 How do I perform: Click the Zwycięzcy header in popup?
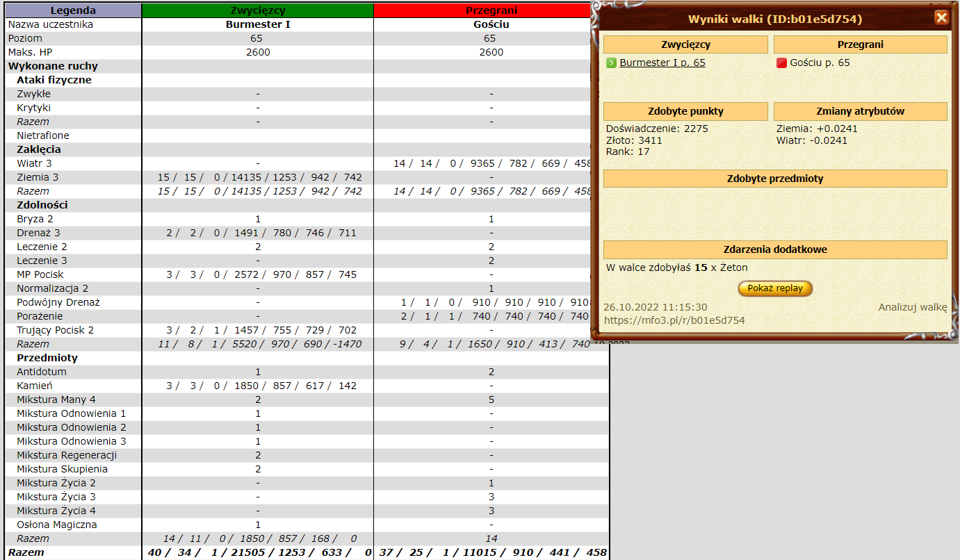[x=685, y=44]
